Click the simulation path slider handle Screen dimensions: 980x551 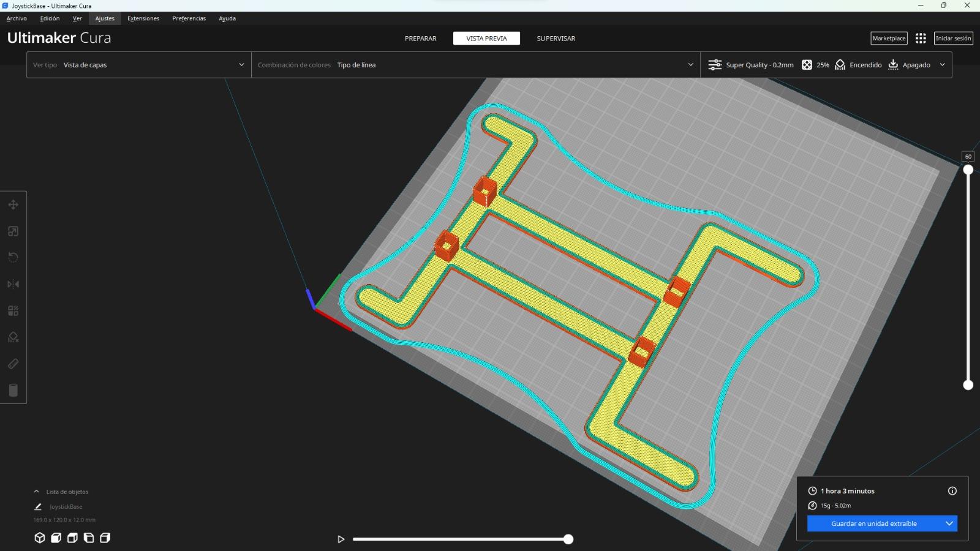coord(568,539)
